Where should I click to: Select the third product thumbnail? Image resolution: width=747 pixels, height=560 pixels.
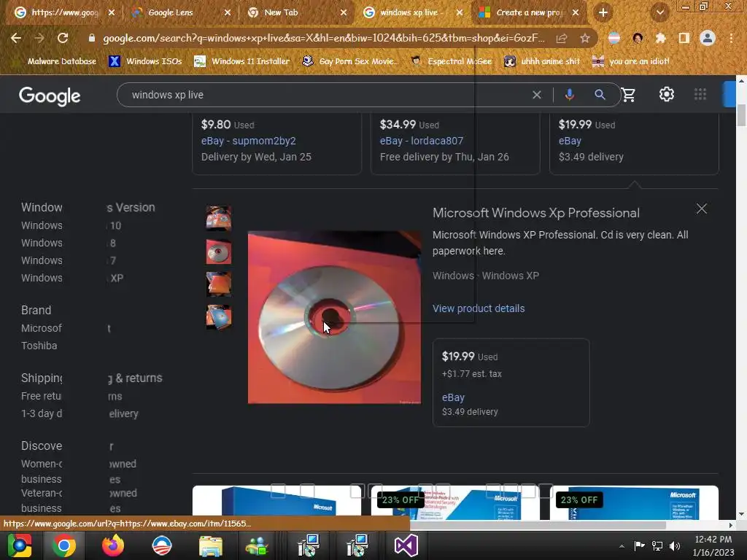tap(219, 284)
